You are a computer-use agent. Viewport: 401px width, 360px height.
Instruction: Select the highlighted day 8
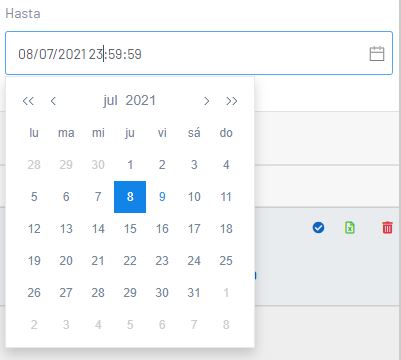pyautogui.click(x=130, y=197)
